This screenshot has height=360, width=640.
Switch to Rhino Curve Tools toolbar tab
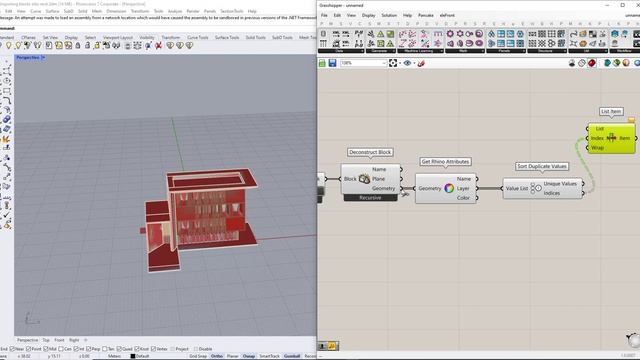198,37
